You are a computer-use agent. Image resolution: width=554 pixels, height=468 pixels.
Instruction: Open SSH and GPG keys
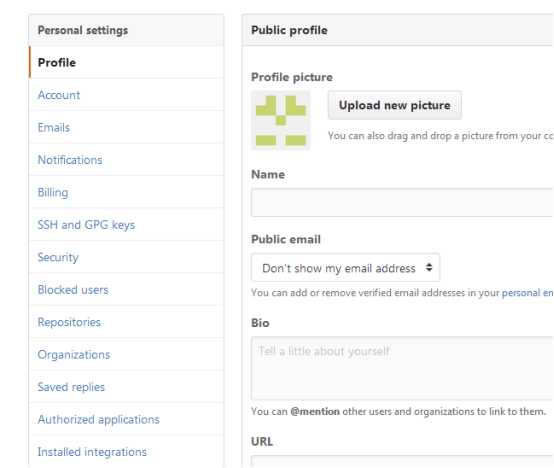tap(126, 225)
